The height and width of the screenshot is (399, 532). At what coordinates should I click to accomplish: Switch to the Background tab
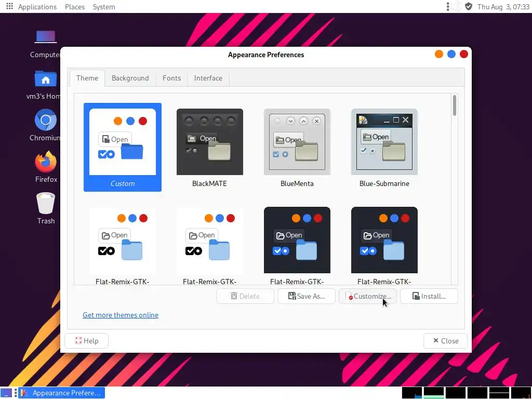pos(130,78)
